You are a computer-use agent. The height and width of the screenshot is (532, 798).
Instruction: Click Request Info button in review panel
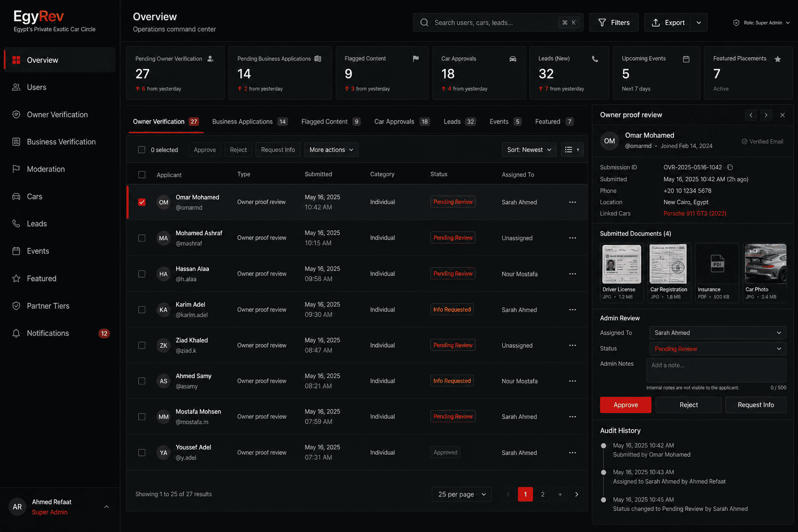click(755, 405)
